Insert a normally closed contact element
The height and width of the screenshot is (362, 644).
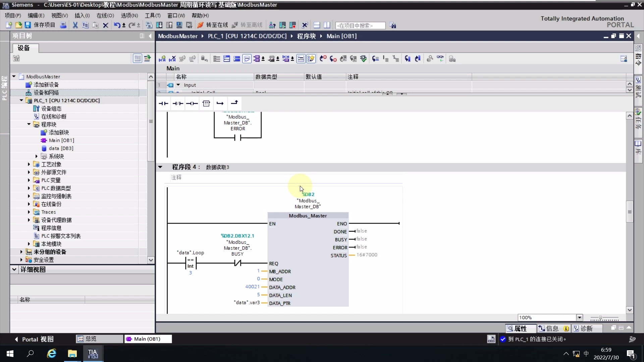(x=177, y=103)
